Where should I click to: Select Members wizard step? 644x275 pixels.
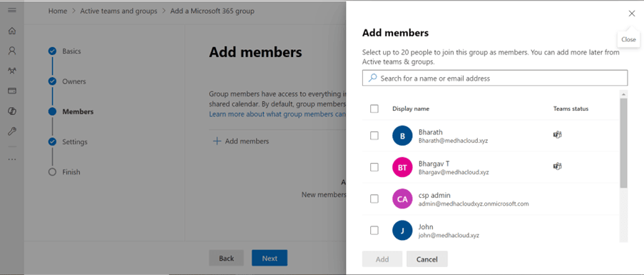pyautogui.click(x=71, y=111)
